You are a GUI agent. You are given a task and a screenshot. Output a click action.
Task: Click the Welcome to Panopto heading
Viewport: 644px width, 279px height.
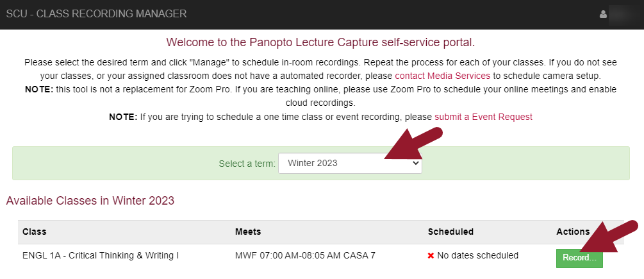[x=320, y=43]
